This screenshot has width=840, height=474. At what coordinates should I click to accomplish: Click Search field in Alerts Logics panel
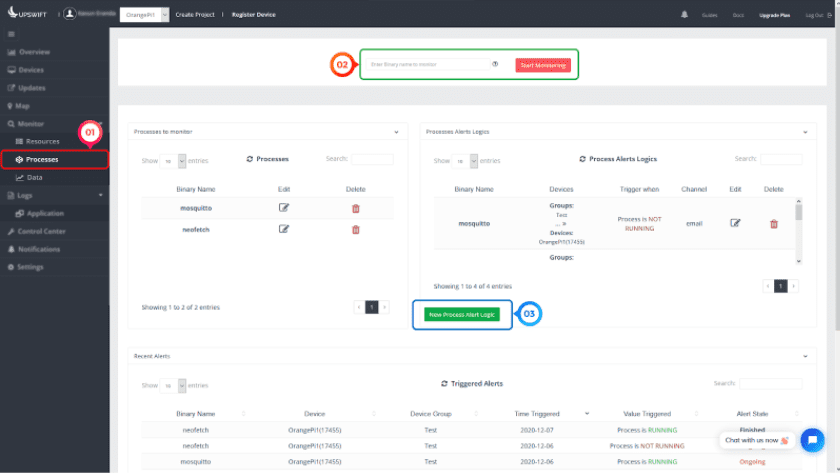pos(781,159)
